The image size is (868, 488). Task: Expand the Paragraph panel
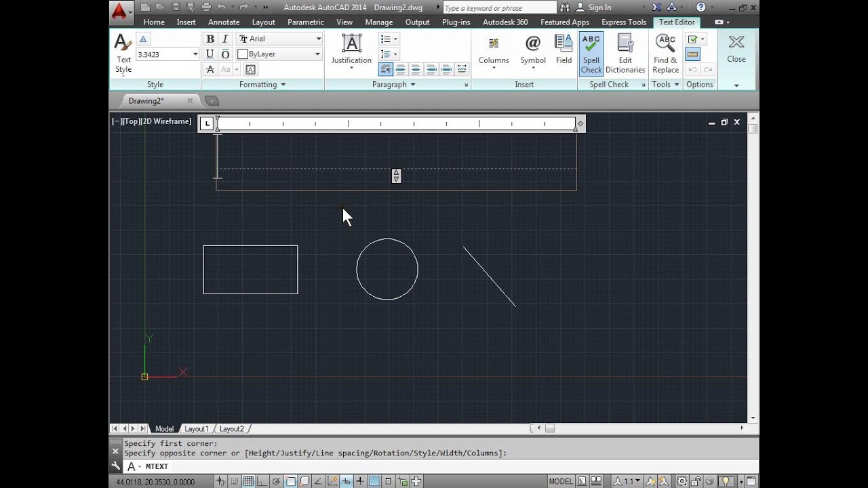point(394,85)
